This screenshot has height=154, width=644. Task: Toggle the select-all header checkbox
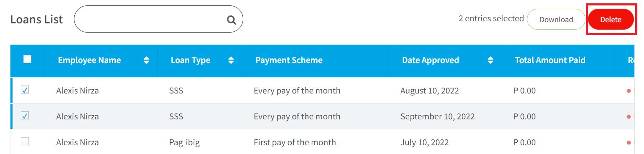coord(27,59)
